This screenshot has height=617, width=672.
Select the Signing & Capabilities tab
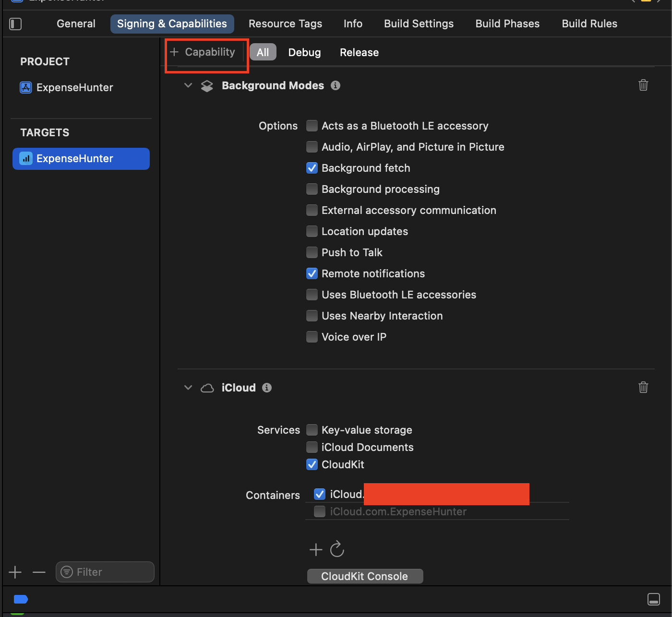[172, 24]
